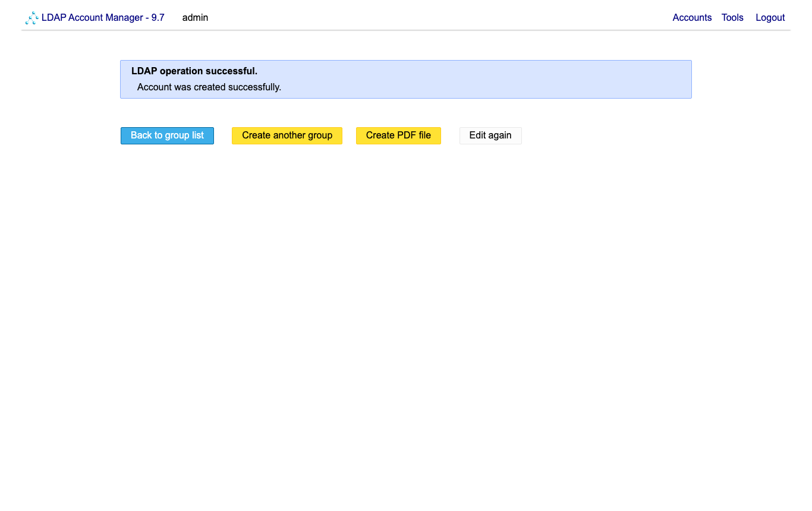Click the Edit again button

point(490,135)
